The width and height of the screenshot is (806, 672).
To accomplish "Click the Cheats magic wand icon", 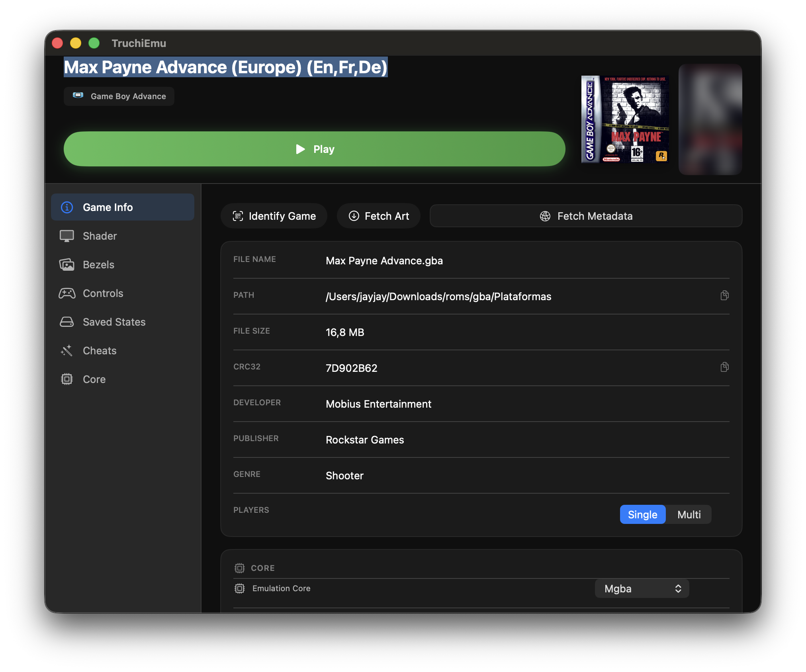I will (x=67, y=351).
